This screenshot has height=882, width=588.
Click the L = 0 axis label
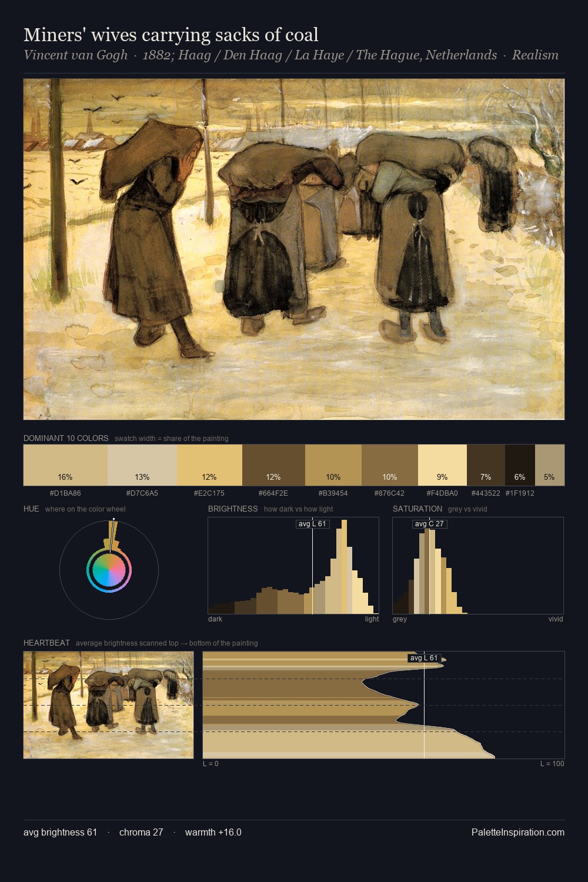(x=211, y=764)
